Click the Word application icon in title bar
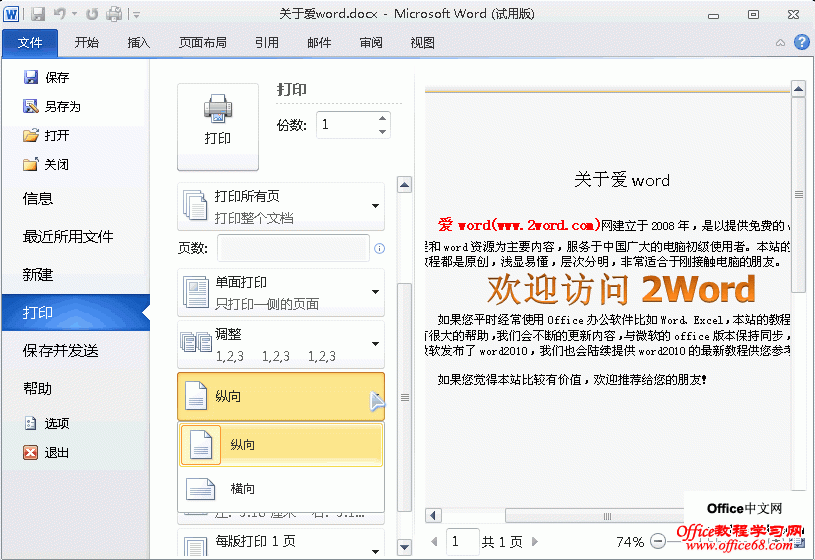Screen dimensions: 815x560 point(11,14)
